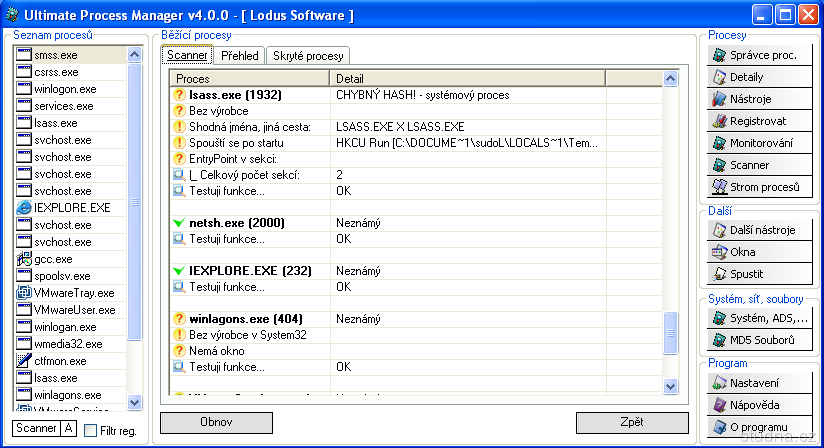The height and width of the screenshot is (448, 824).
Task: Click question icon beside winlagons.exe (404)
Action: (179, 319)
